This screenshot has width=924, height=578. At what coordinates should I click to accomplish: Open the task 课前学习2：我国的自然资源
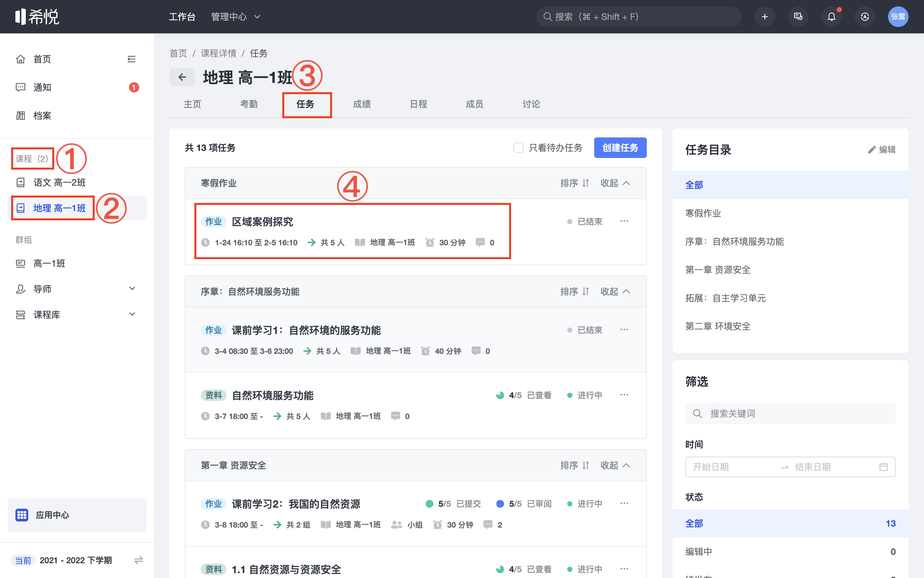coord(296,504)
